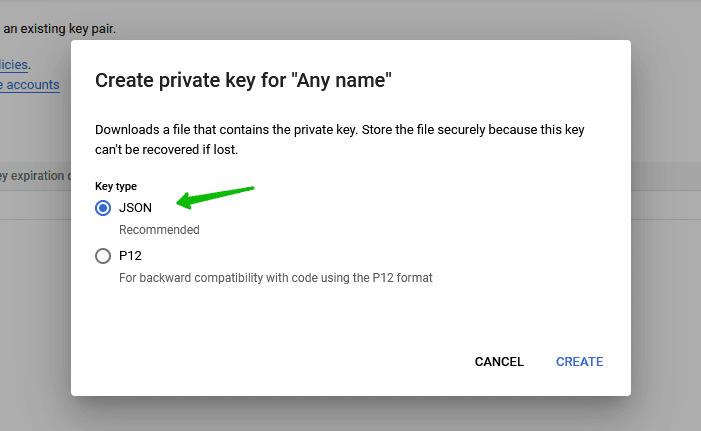Click the "can't be recovered if lost" line

166,150
